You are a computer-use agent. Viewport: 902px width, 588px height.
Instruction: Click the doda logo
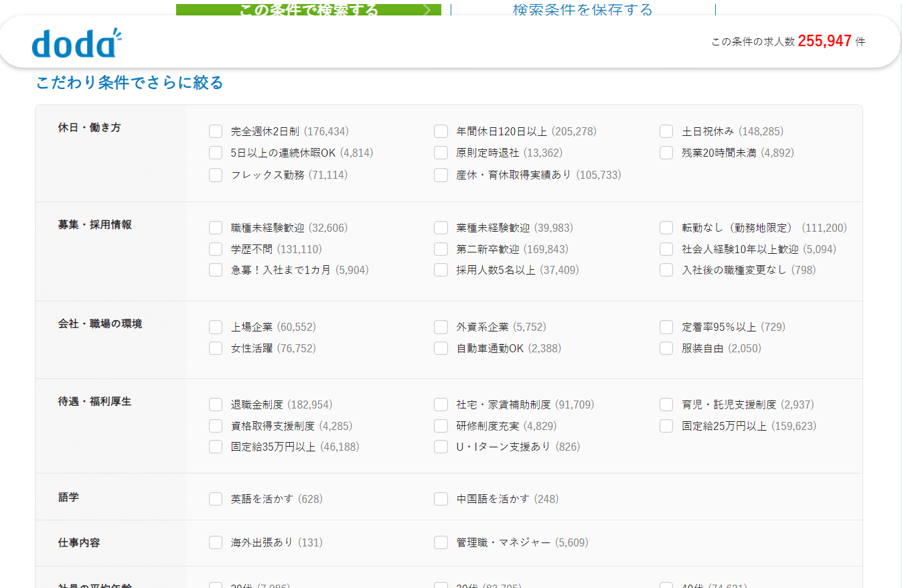77,43
